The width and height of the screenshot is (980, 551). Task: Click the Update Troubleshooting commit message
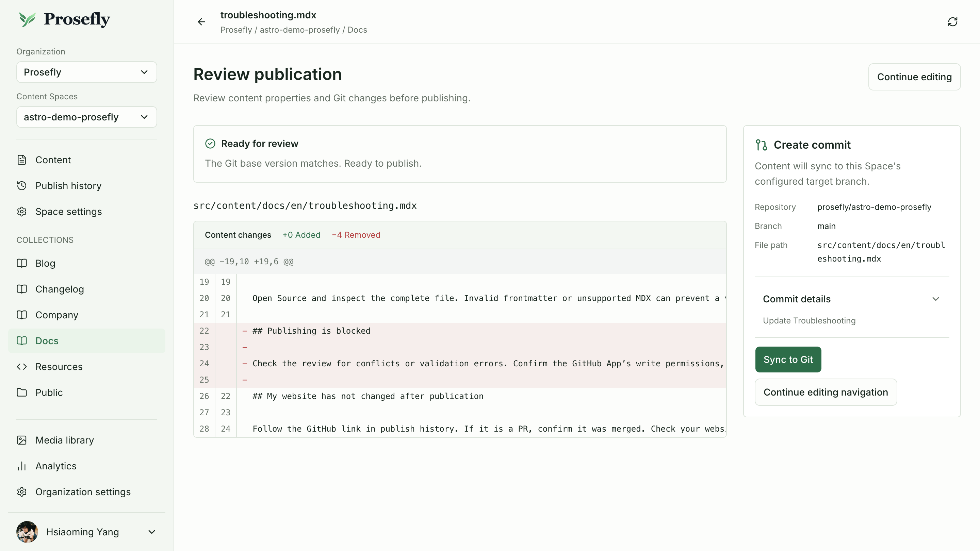click(809, 320)
